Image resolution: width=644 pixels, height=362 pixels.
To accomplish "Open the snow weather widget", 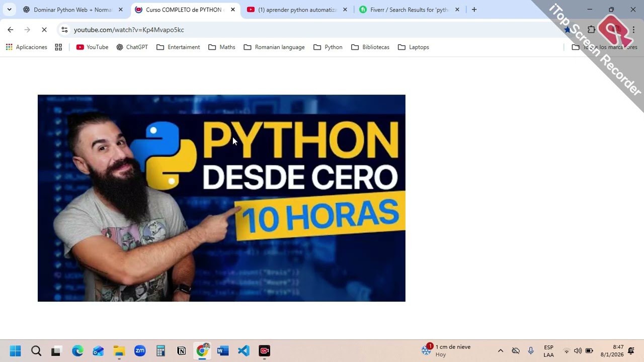I will [446, 350].
